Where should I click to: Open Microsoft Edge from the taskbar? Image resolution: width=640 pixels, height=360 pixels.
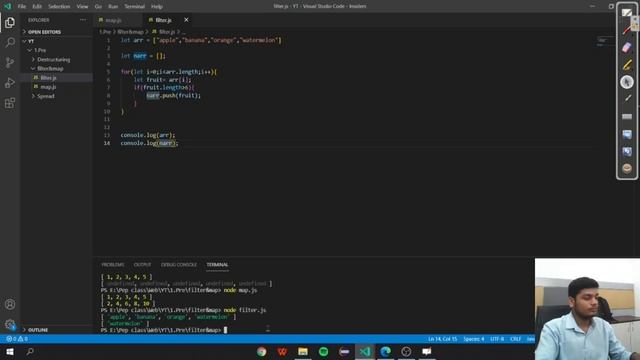tap(385, 351)
